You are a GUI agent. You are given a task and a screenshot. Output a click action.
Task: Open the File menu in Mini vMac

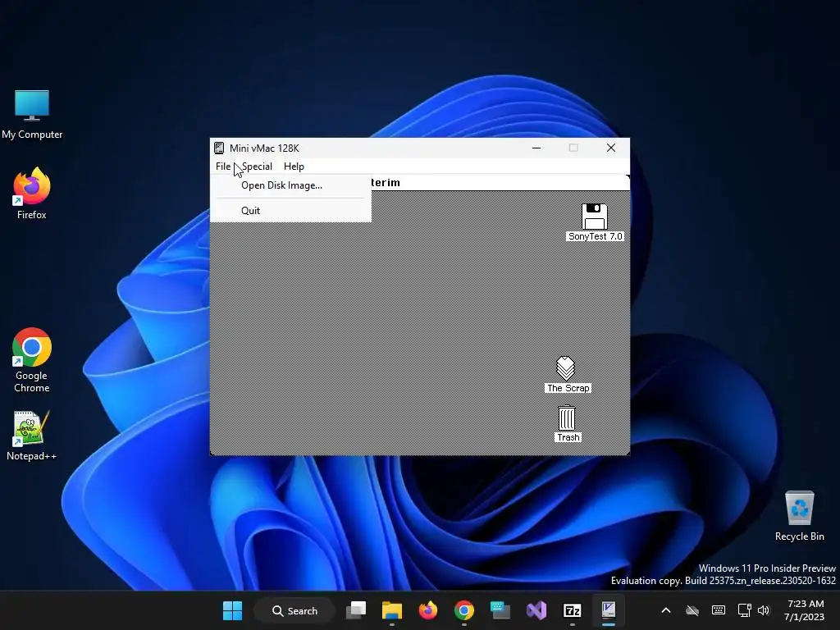click(x=223, y=167)
